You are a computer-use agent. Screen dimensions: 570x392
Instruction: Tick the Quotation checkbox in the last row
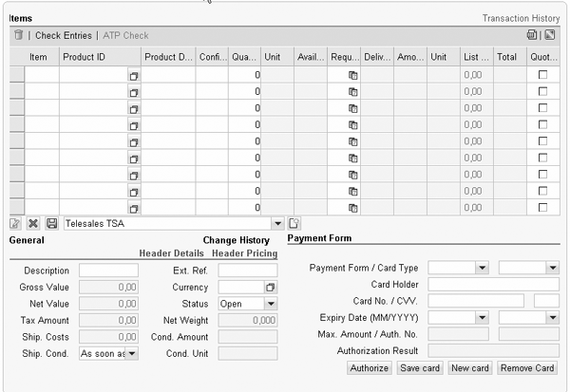(x=542, y=207)
